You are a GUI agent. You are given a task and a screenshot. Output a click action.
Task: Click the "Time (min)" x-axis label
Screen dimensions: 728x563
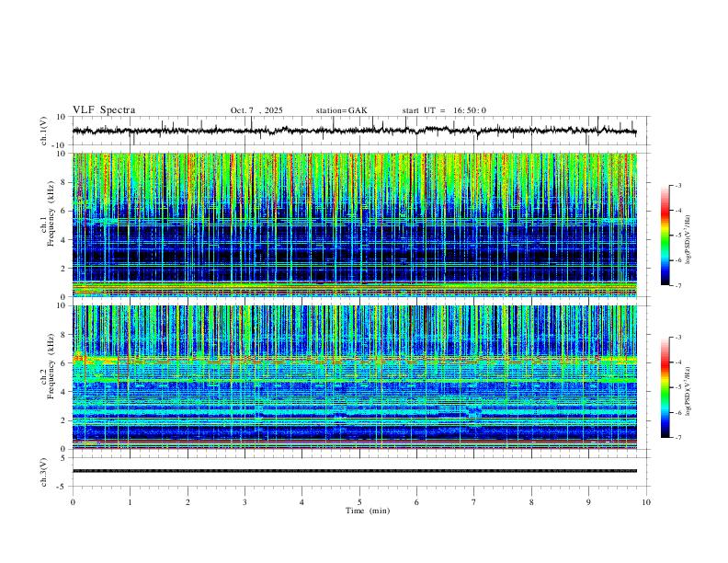tap(368, 511)
